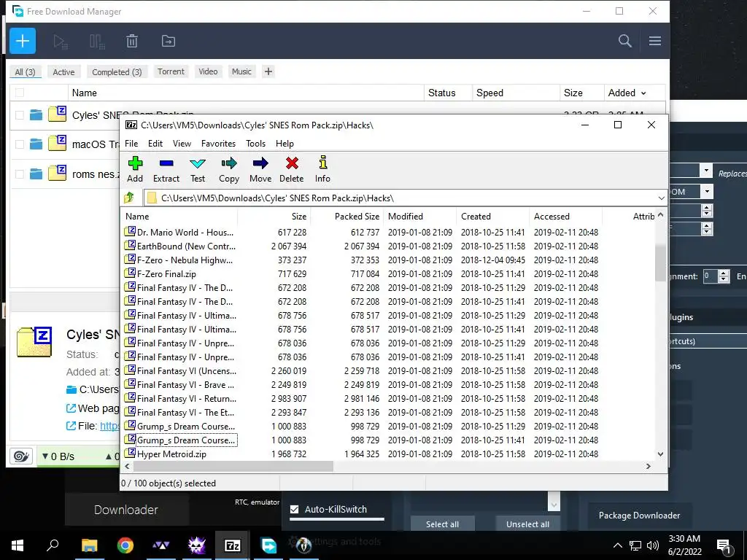747x560 pixels.
Task: Switch to the Completed (3) tab
Action: click(117, 72)
